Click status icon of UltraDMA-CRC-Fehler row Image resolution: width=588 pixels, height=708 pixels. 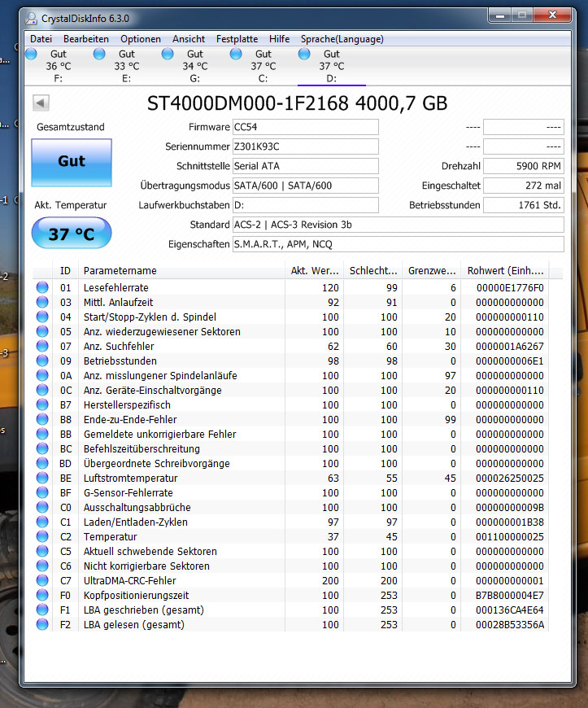tap(42, 580)
